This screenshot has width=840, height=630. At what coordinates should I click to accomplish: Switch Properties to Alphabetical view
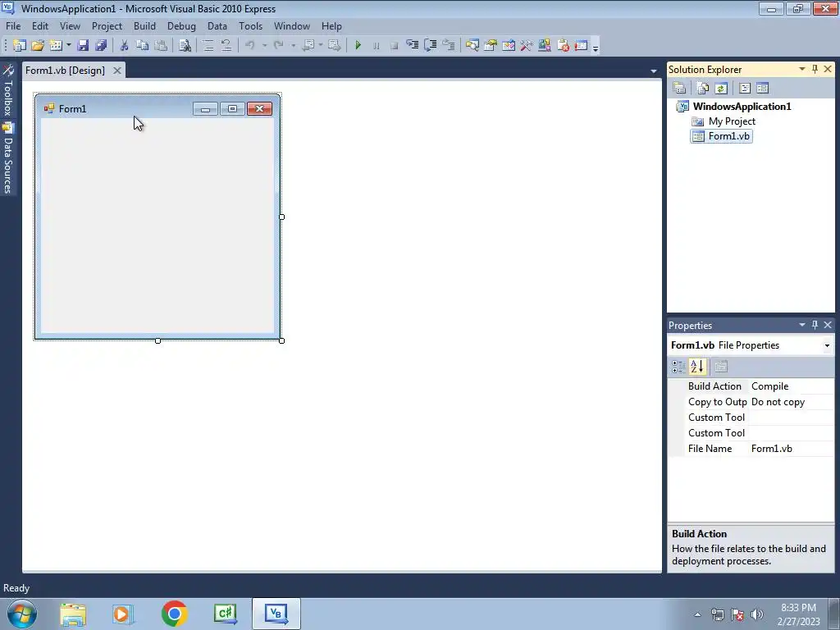(x=697, y=367)
